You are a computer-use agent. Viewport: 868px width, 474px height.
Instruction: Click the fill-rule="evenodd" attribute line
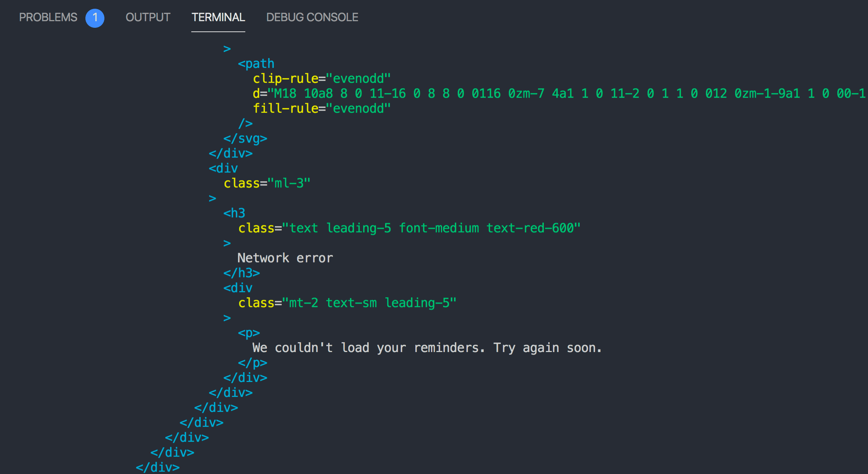(322, 108)
